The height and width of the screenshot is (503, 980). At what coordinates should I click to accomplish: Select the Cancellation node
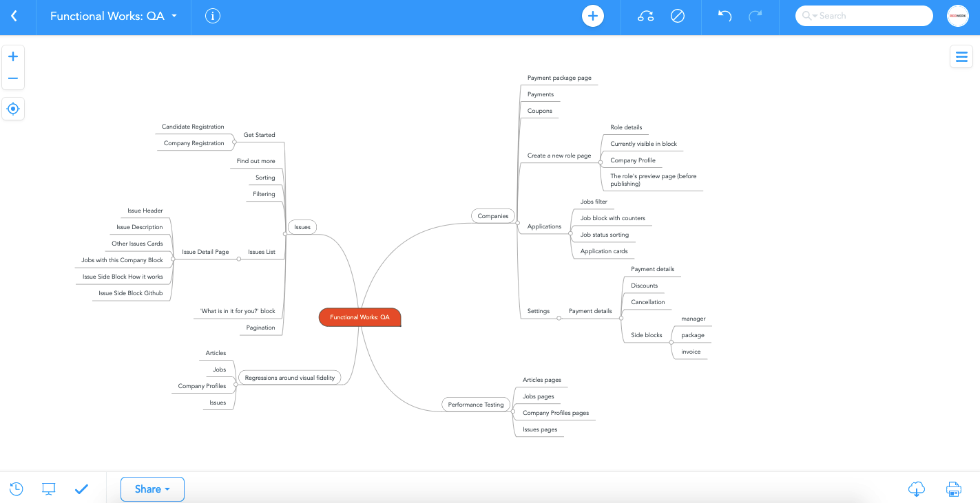pos(648,302)
